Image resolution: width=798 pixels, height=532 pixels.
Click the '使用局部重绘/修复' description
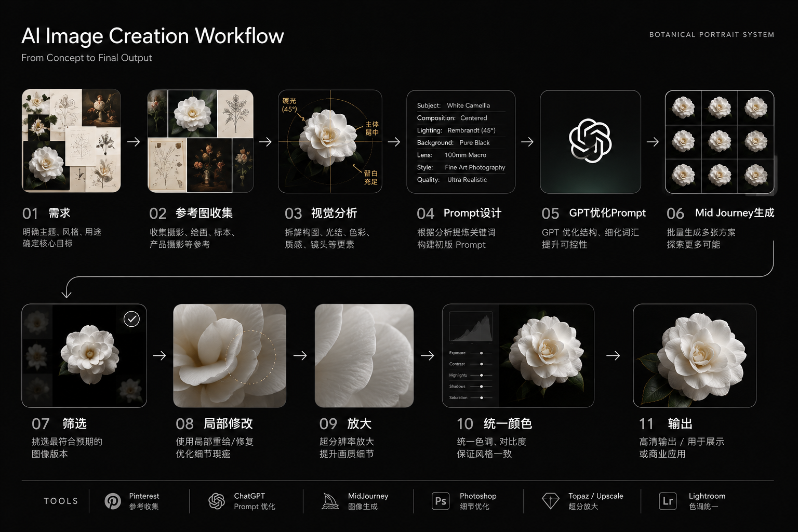(215, 442)
